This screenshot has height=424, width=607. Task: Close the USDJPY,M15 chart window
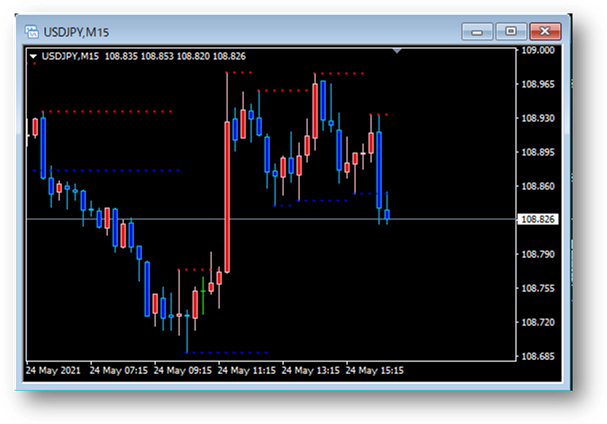545,32
